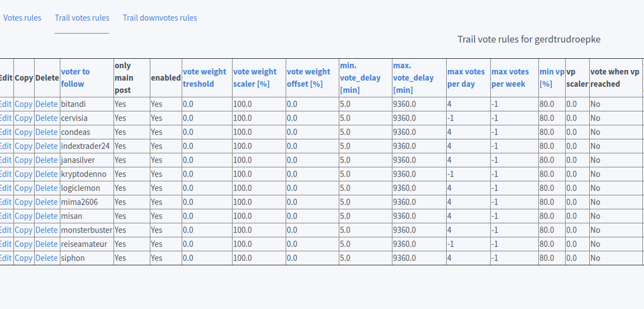
Task: Sort by max votes per day header
Action: click(x=466, y=78)
